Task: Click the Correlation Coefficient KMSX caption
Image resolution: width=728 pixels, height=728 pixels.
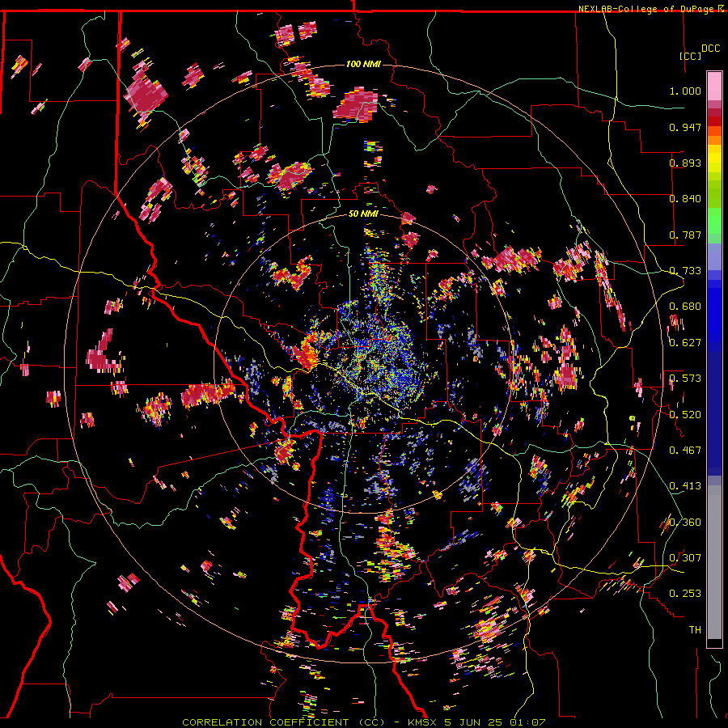Action: (x=363, y=722)
